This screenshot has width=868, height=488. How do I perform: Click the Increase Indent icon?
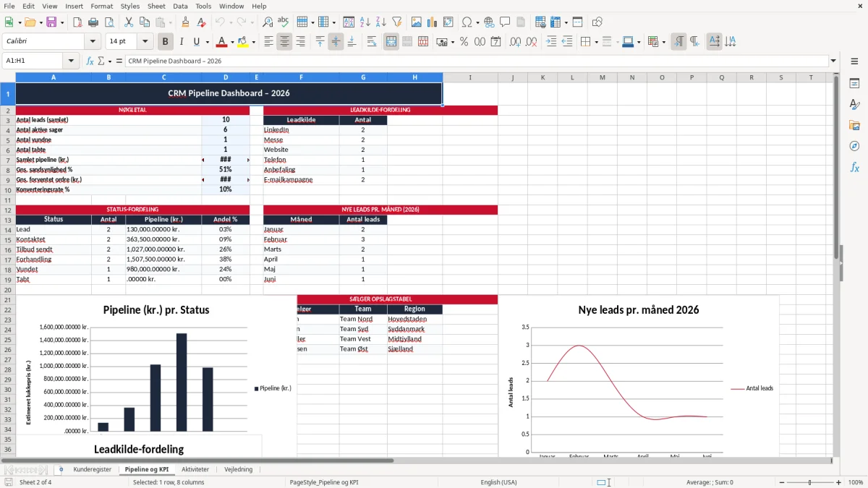pyautogui.click(x=552, y=42)
